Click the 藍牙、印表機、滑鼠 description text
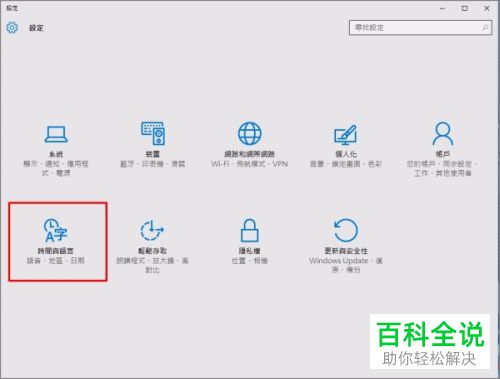This screenshot has width=500, height=379. 153,164
